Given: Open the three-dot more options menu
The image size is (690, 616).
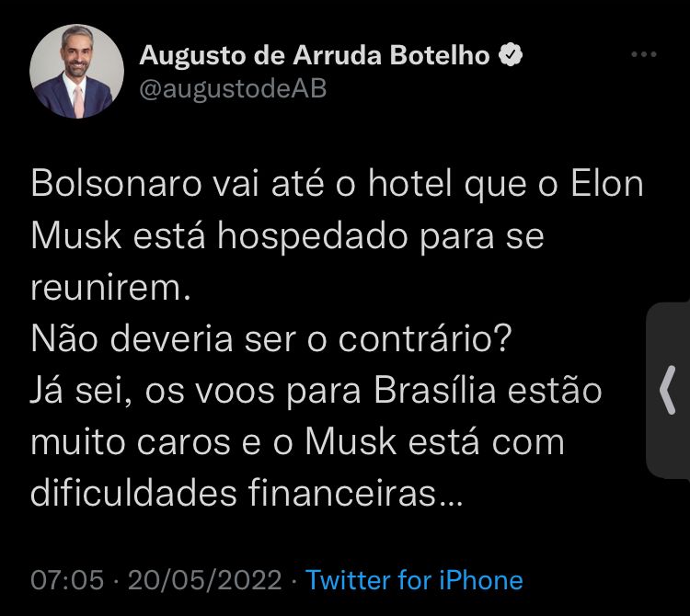Looking at the screenshot, I should [643, 55].
